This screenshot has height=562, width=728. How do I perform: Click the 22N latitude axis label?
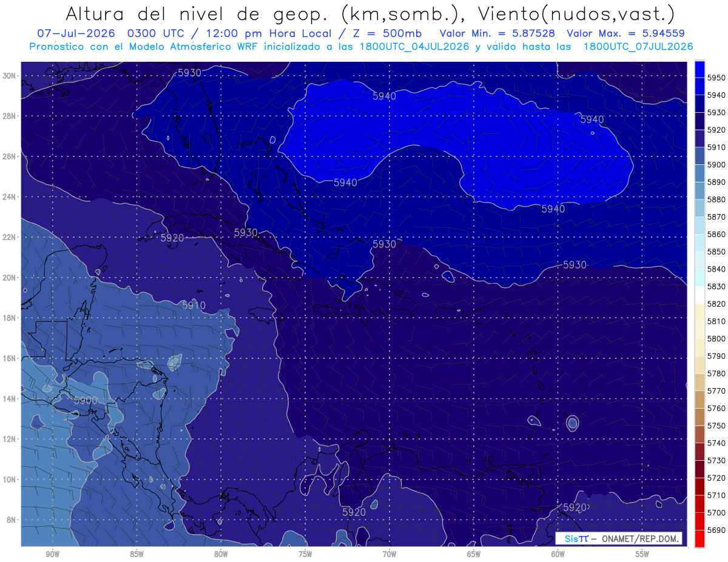pos(10,237)
